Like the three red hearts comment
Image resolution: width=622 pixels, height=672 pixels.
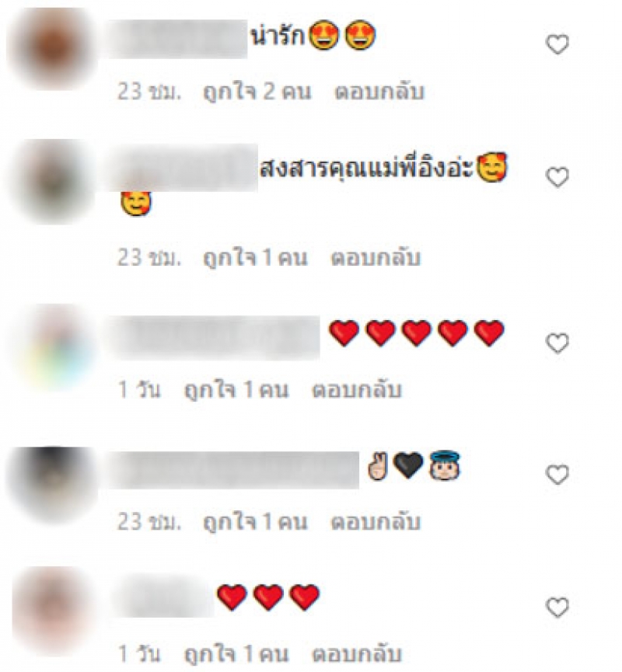(x=557, y=608)
